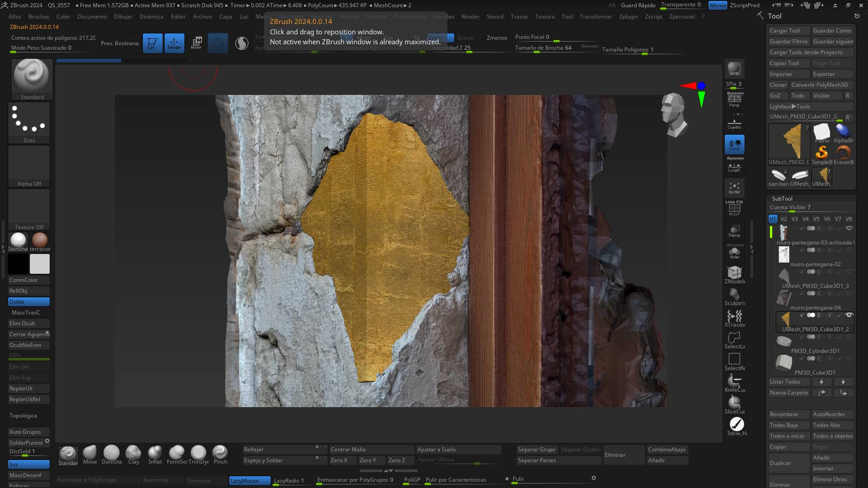This screenshot has width=868, height=488.
Task: Toggle the Doble double-sided button
Action: [x=29, y=302]
